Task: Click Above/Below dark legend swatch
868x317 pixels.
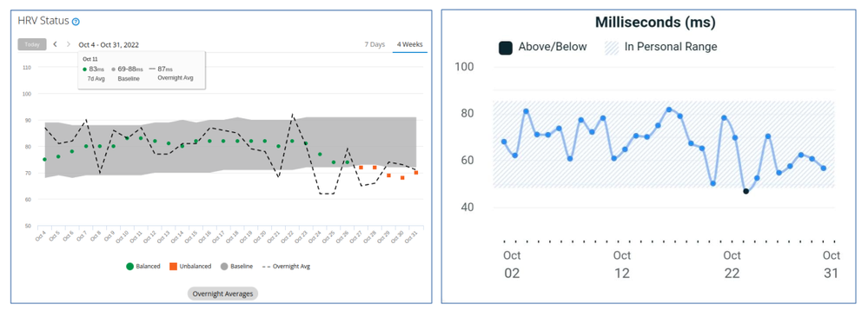Action: coord(506,47)
